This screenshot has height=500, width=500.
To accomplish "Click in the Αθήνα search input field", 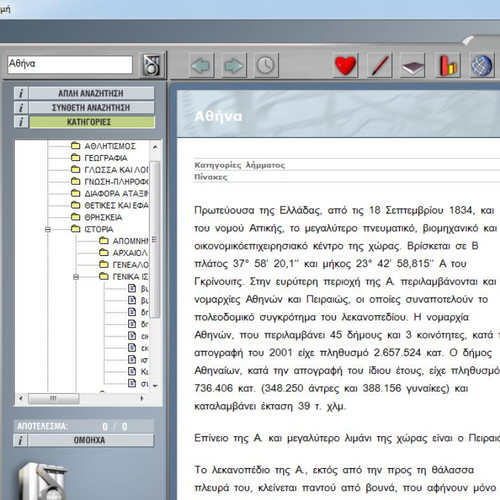I will coord(70,64).
